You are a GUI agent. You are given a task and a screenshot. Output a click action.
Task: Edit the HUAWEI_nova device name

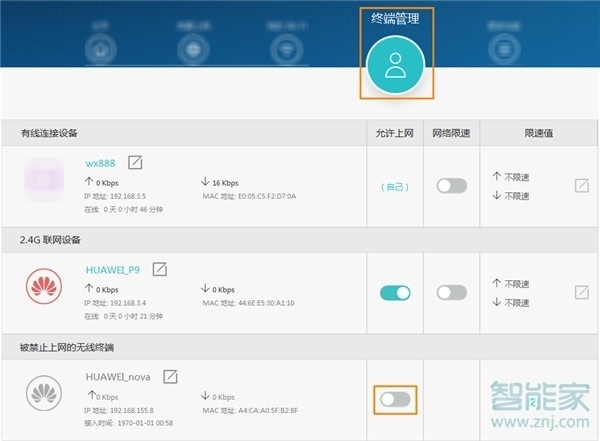pyautogui.click(x=170, y=376)
